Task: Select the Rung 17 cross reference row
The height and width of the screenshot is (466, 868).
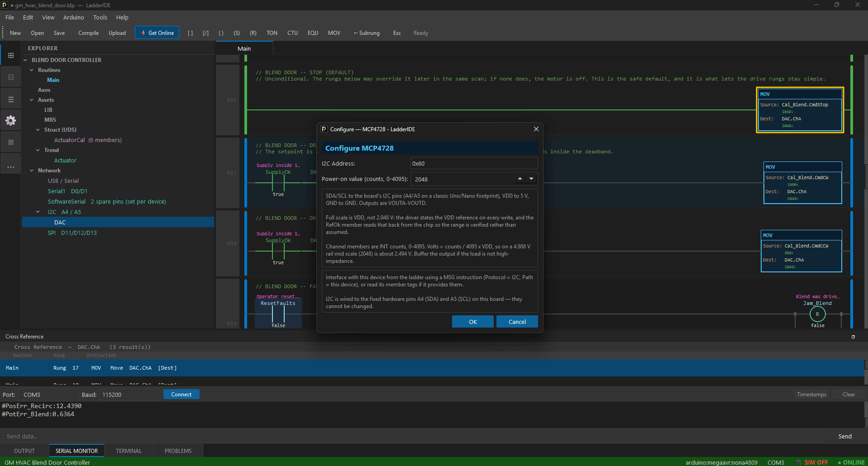Action: coord(432,368)
